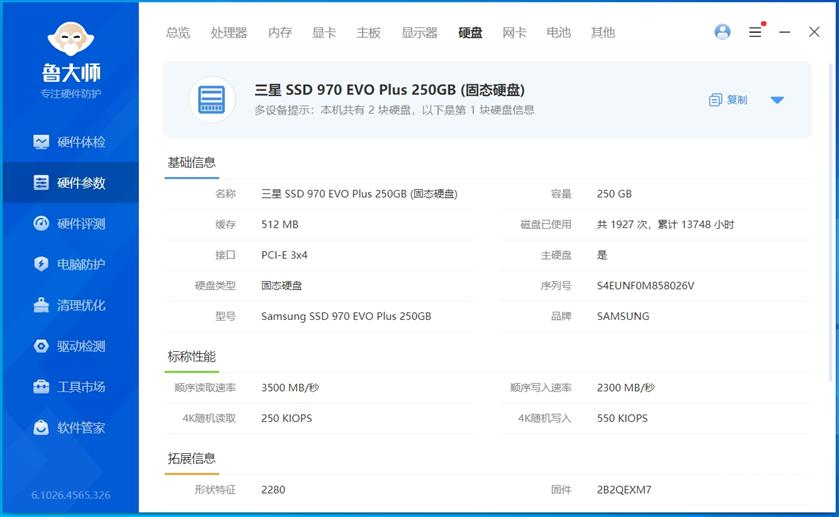This screenshot has height=517, width=839.
Task: Switch to the 处理器 tab
Action: (229, 32)
